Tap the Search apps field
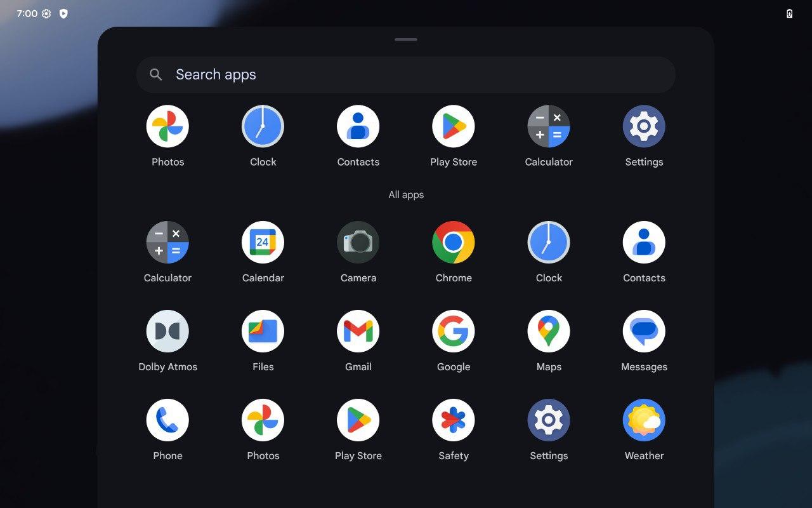The image size is (812, 508). (406, 74)
